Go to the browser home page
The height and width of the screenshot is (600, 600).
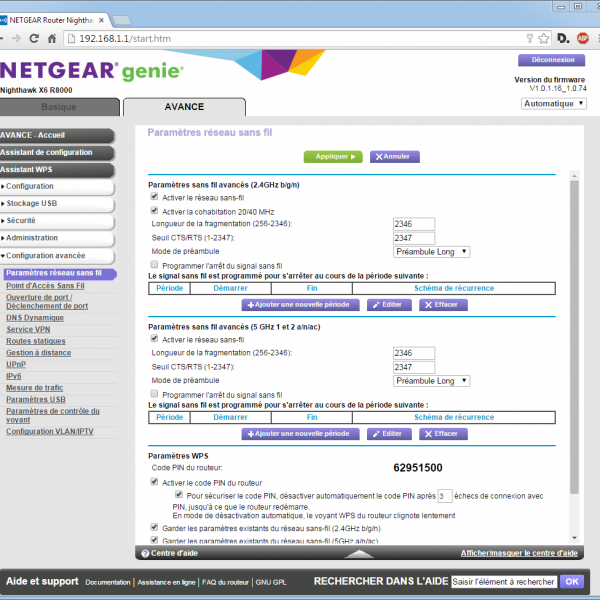click(51, 39)
